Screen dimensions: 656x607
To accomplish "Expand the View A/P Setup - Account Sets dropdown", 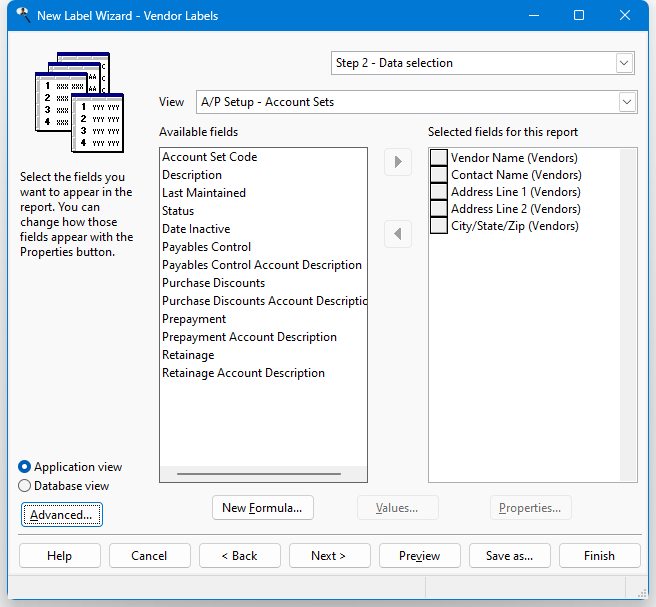I will 627,102.
